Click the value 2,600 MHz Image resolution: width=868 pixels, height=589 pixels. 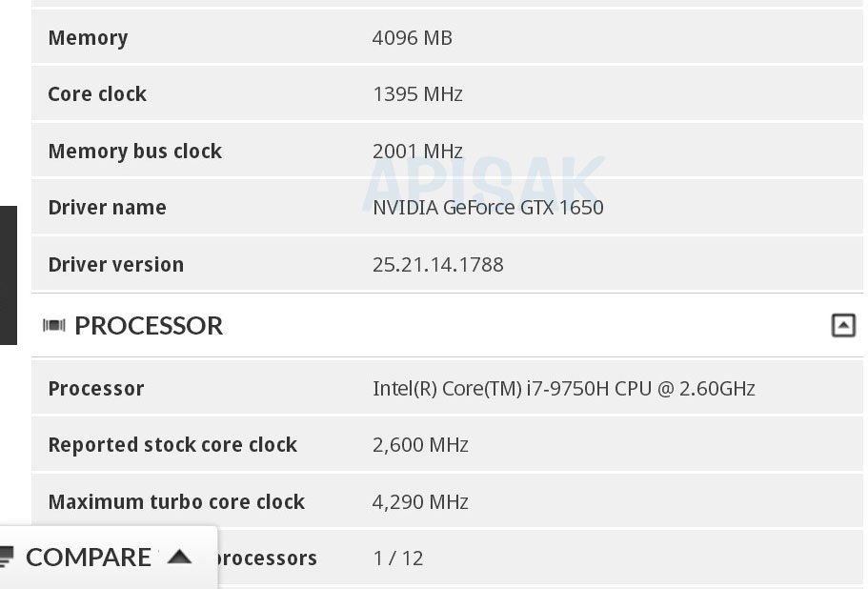click(419, 444)
